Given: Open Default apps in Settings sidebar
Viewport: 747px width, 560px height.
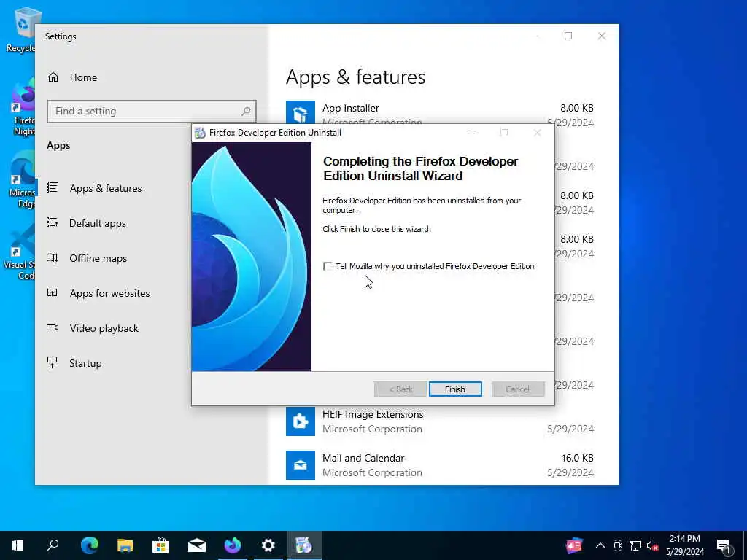Looking at the screenshot, I should pos(98,223).
